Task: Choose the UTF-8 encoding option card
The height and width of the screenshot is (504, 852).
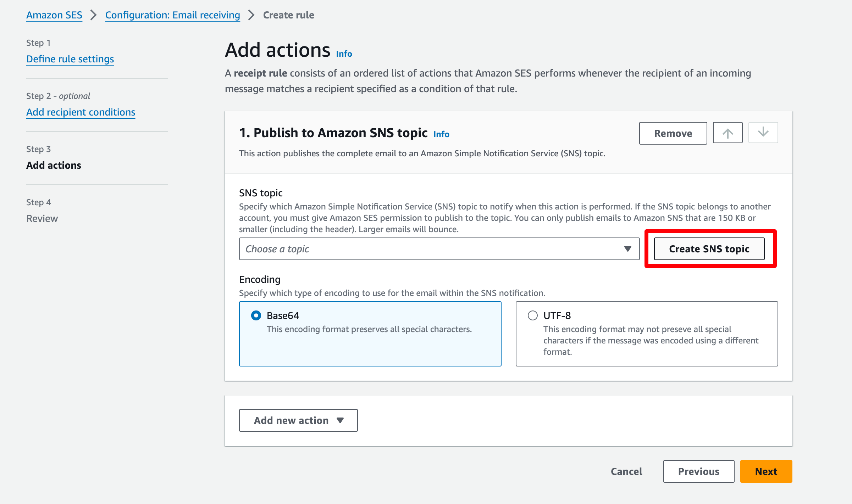Action: coord(647,334)
